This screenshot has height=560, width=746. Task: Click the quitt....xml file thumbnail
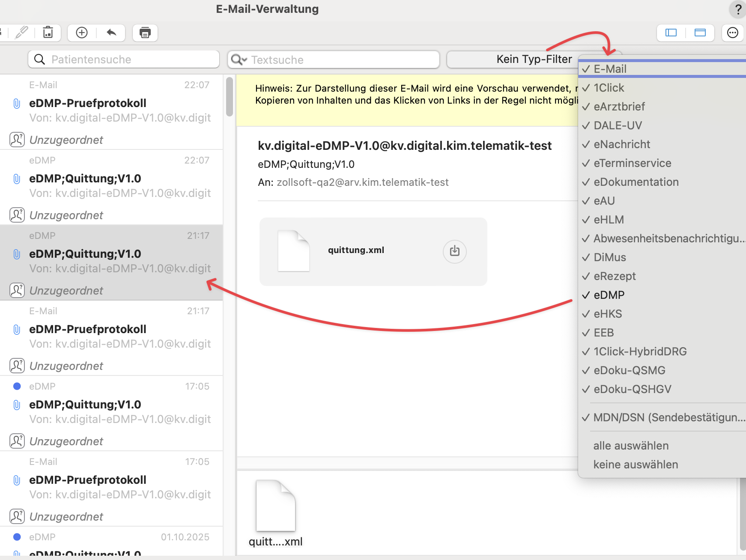(275, 506)
